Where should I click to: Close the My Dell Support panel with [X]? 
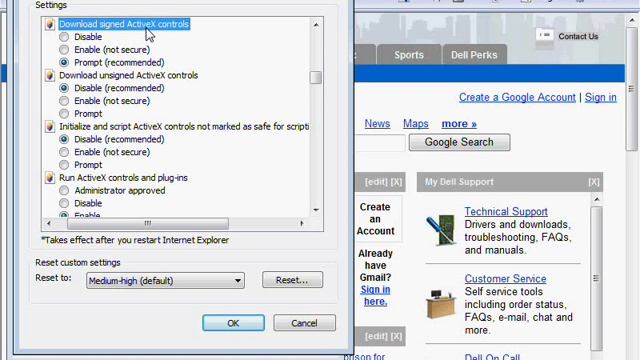pyautogui.click(x=593, y=182)
